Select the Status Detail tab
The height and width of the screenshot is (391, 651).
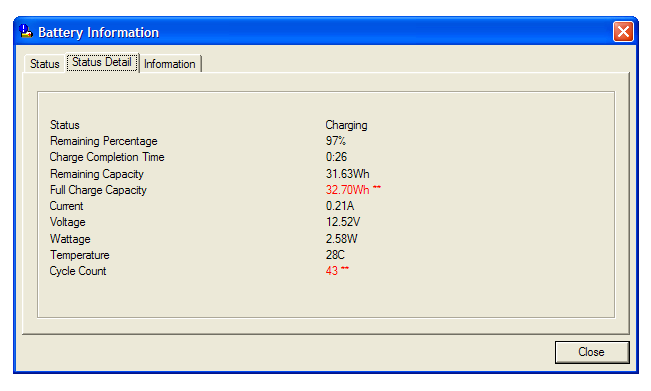tap(102, 62)
